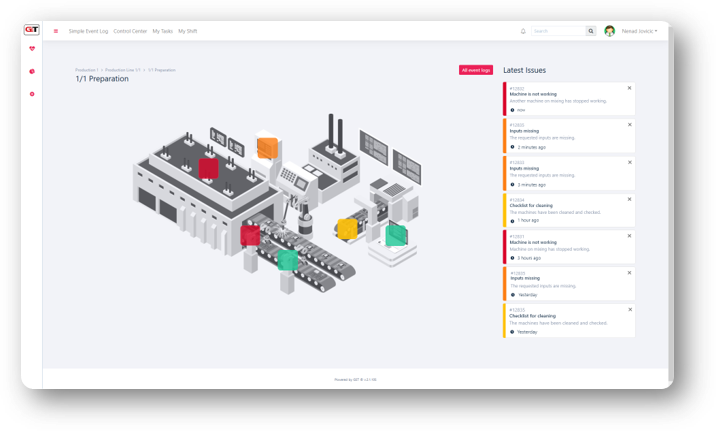Click the All event logs button
This screenshot has height=431, width=716.
tap(476, 70)
